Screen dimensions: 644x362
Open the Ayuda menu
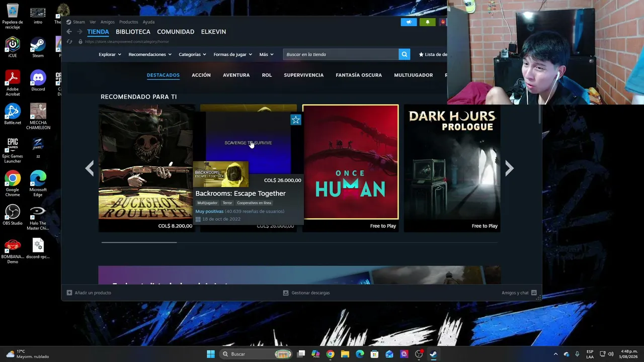click(x=148, y=22)
